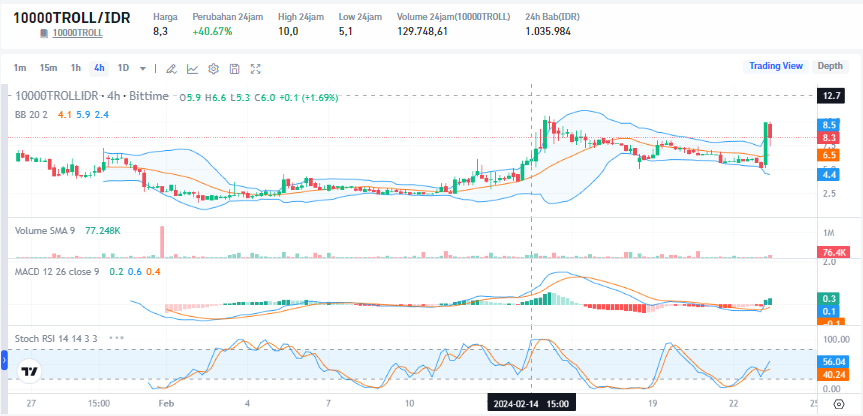Switch to the 15m timeframe
The height and width of the screenshot is (416, 863).
click(x=48, y=68)
